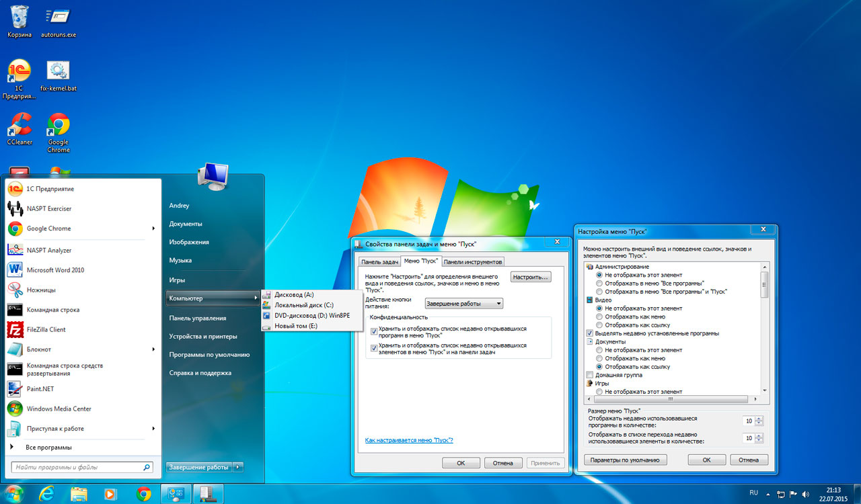This screenshot has height=504, width=861.
Task: Open Recycle Bin (Корзина) desktop icon
Action: point(20,17)
